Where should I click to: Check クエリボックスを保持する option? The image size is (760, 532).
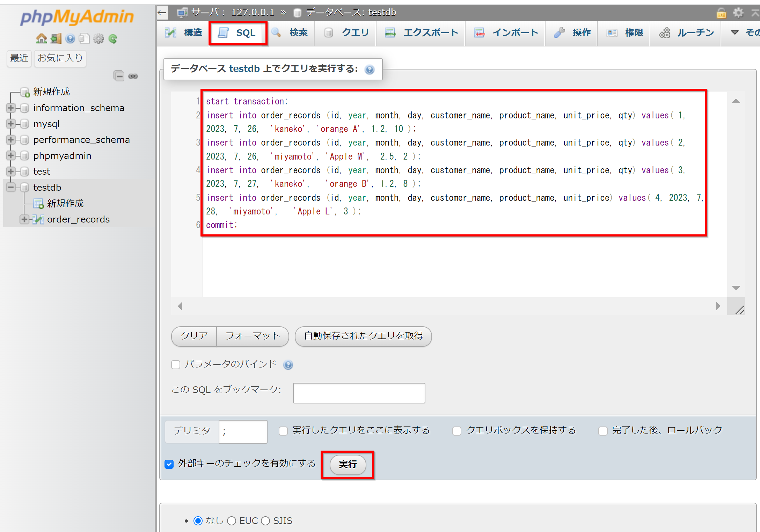(x=457, y=431)
